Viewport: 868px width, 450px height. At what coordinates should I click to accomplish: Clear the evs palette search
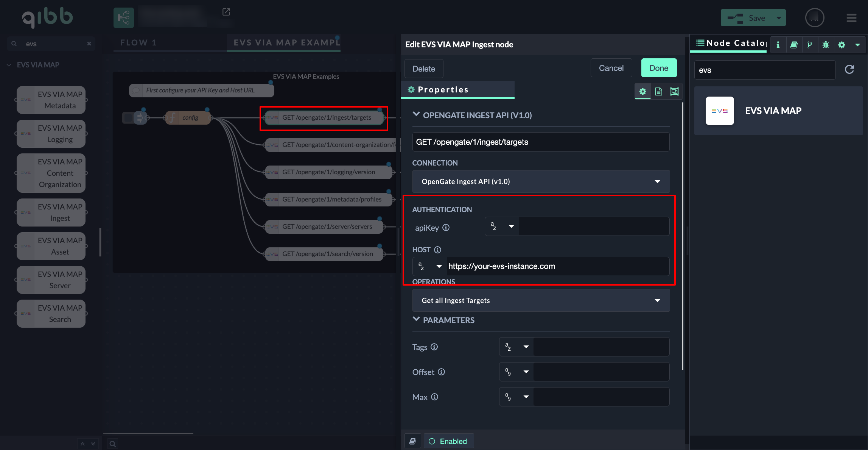[89, 44]
